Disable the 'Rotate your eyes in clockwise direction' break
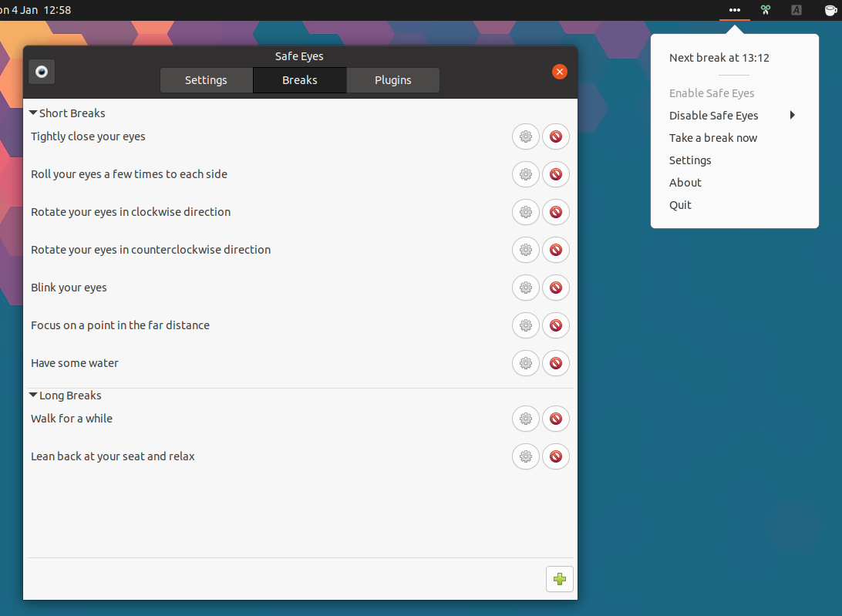 tap(556, 212)
